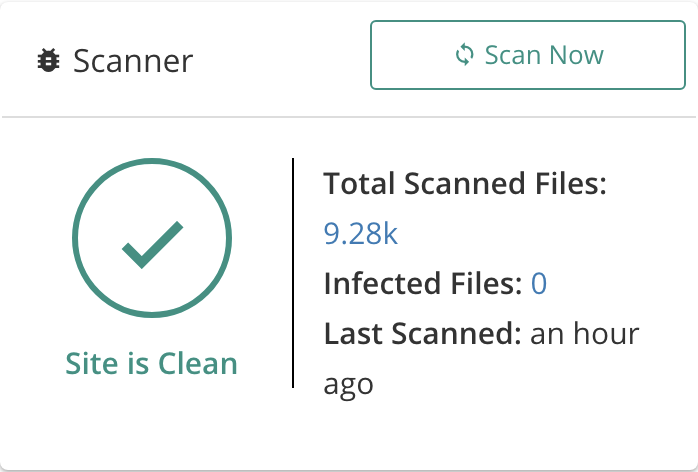The height and width of the screenshot is (472, 698).
Task: Click the green circle status ring
Action: click(x=152, y=238)
